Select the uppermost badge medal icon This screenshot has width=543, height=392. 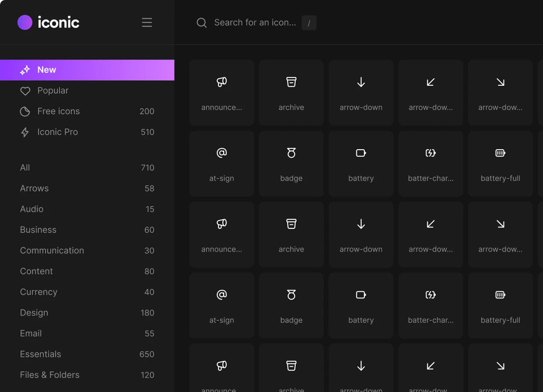click(x=291, y=164)
